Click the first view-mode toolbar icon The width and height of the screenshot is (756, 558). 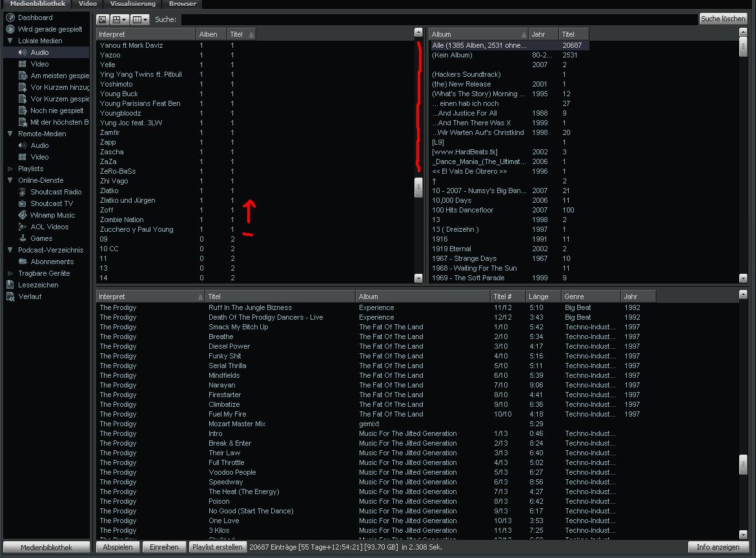click(102, 19)
